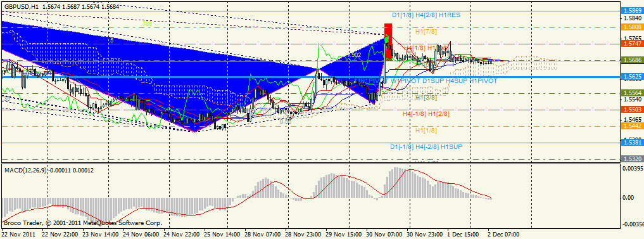Click the '28 Nov 07:00' time axis label
644x239 pixels.
pos(263,234)
